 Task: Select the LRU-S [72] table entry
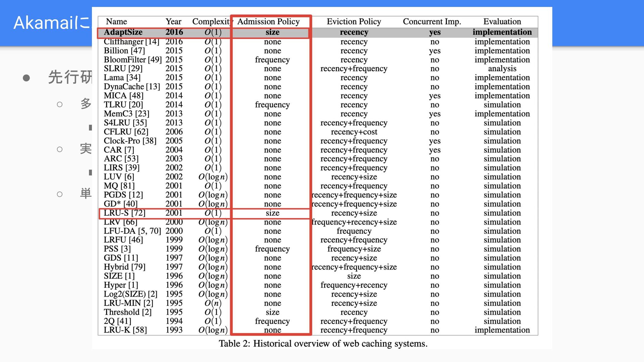coord(124,213)
